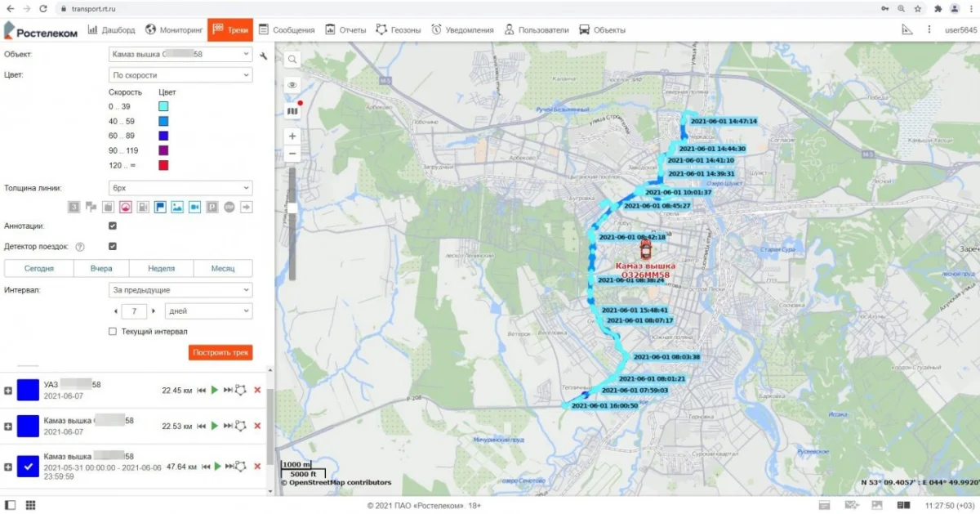This screenshot has height=514, width=980.
Task: Click the red 120+ speed color swatch
Action: click(163, 166)
